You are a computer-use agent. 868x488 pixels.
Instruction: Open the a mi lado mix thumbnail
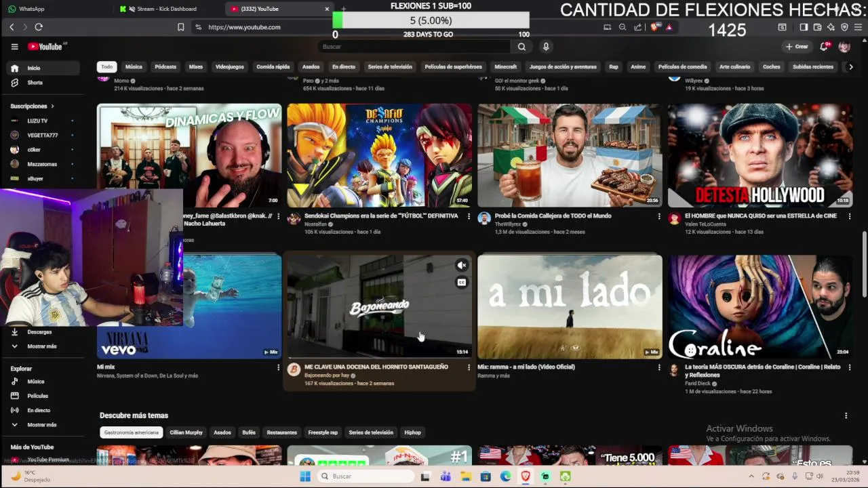[570, 307]
